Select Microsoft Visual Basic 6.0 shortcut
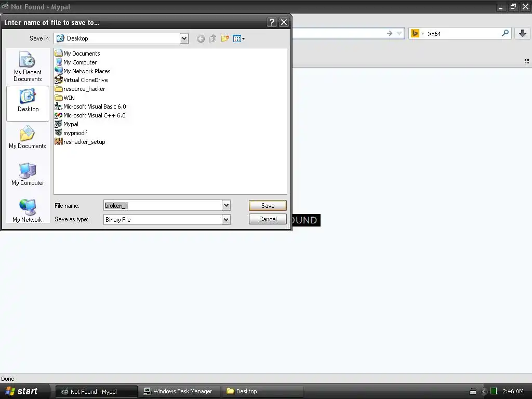 (x=90, y=106)
